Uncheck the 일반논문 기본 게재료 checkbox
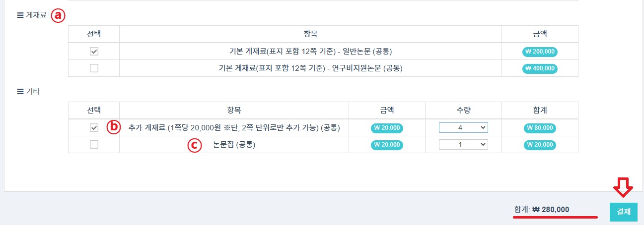 (94, 52)
